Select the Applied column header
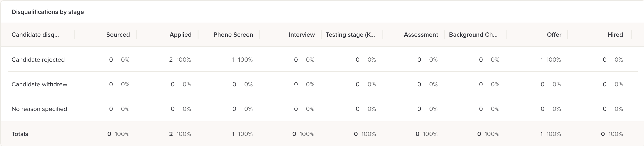This screenshot has width=644, height=146. [180, 35]
